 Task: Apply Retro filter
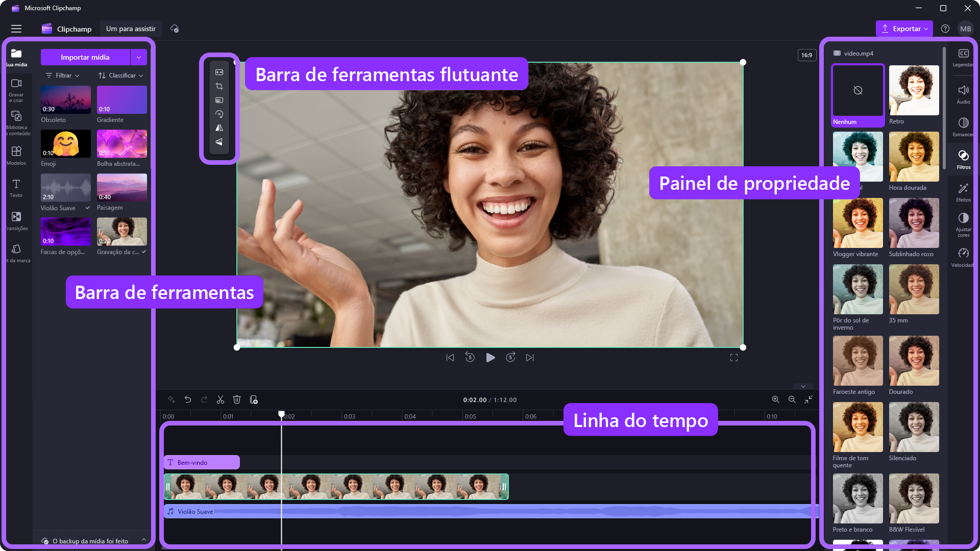tap(914, 90)
